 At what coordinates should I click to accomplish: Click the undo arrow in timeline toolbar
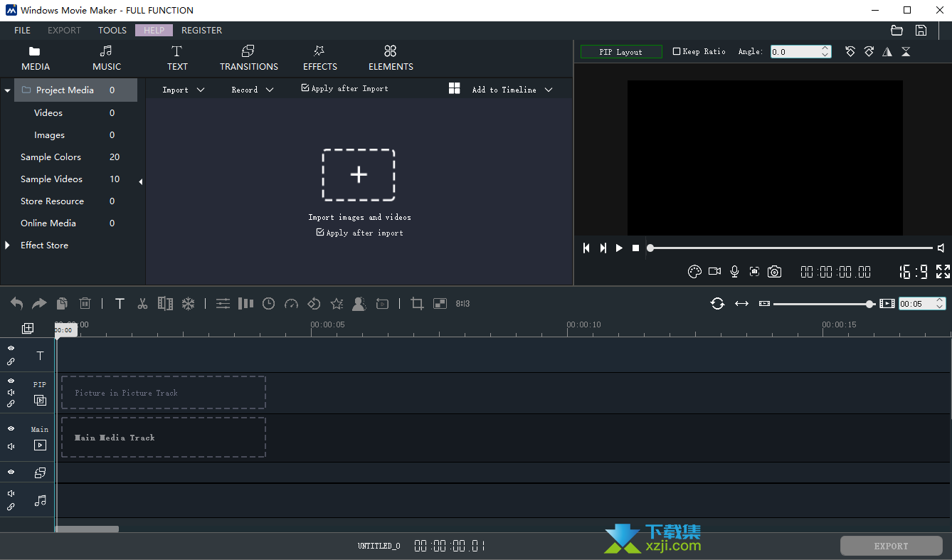(x=16, y=304)
